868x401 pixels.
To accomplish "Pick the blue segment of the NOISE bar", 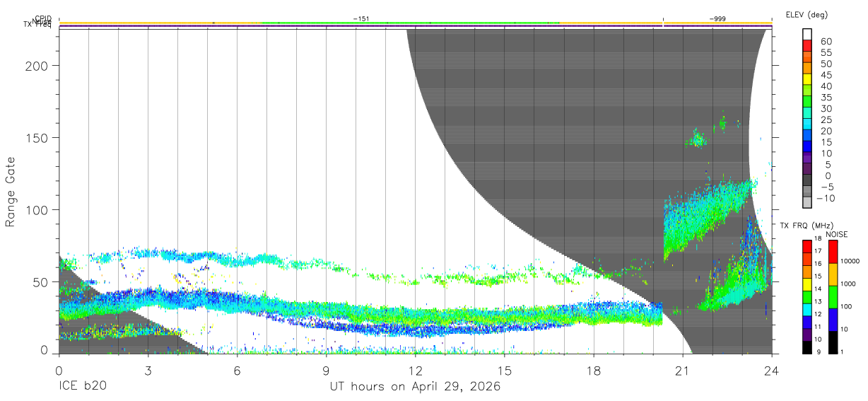I will (833, 320).
